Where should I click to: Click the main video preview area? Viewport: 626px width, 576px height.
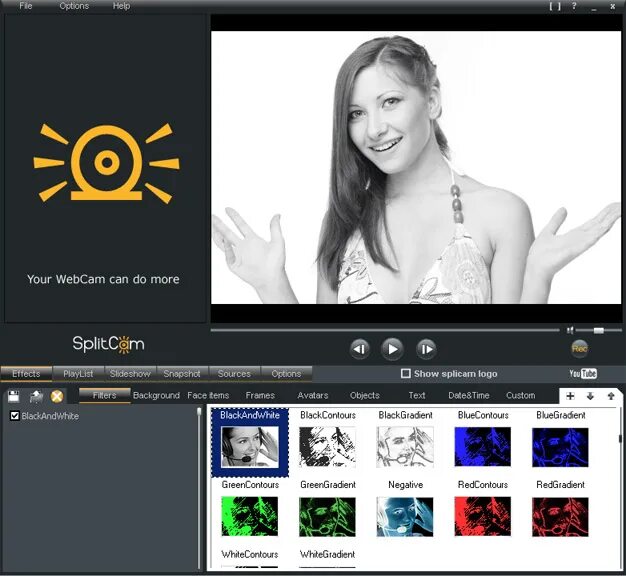(x=416, y=168)
